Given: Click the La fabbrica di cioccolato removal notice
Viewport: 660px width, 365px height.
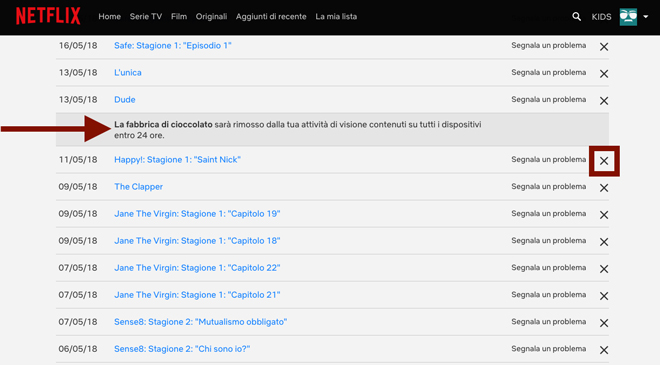Looking at the screenshot, I should point(333,130).
